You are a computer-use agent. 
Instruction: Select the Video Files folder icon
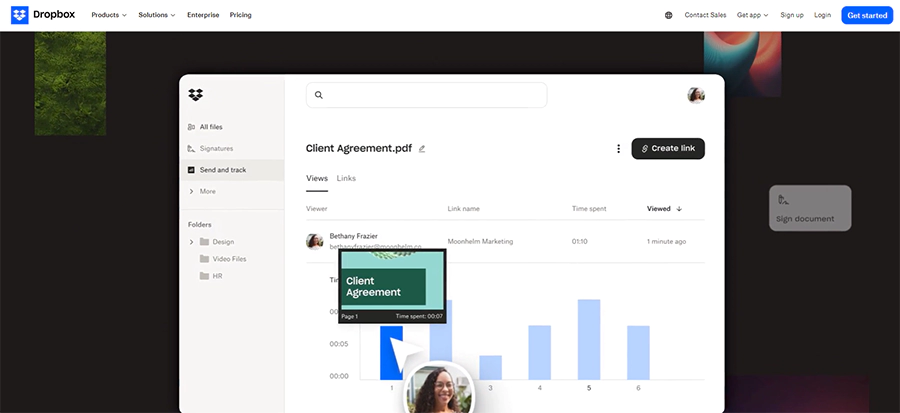click(204, 259)
